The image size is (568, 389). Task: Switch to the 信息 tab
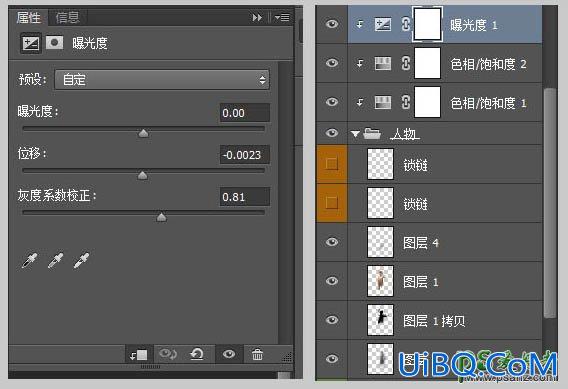67,17
